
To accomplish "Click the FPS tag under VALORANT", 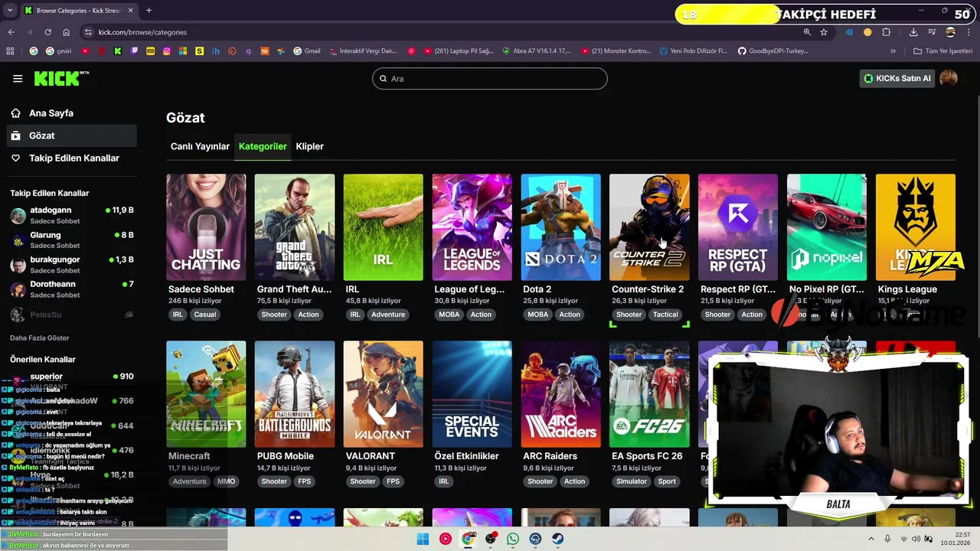I will [393, 481].
